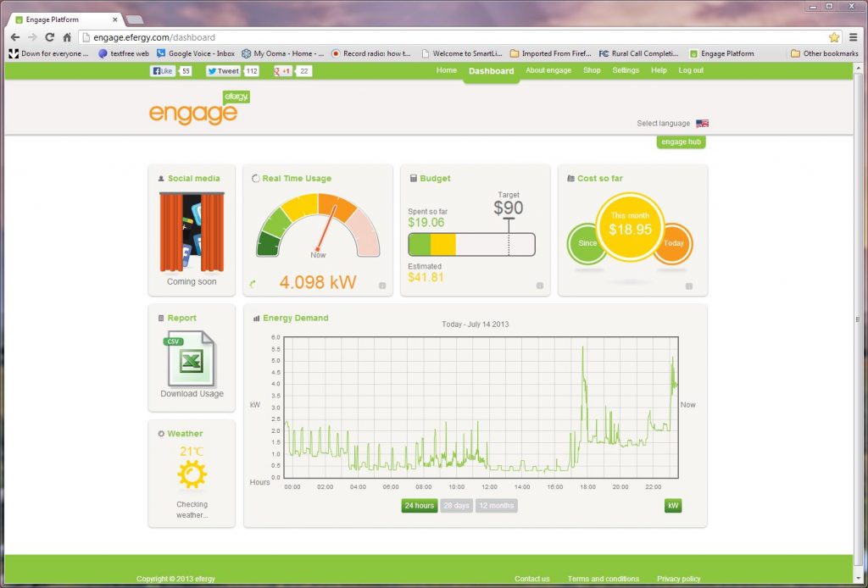Click the Social media curtain image
The image size is (868, 588).
(192, 232)
